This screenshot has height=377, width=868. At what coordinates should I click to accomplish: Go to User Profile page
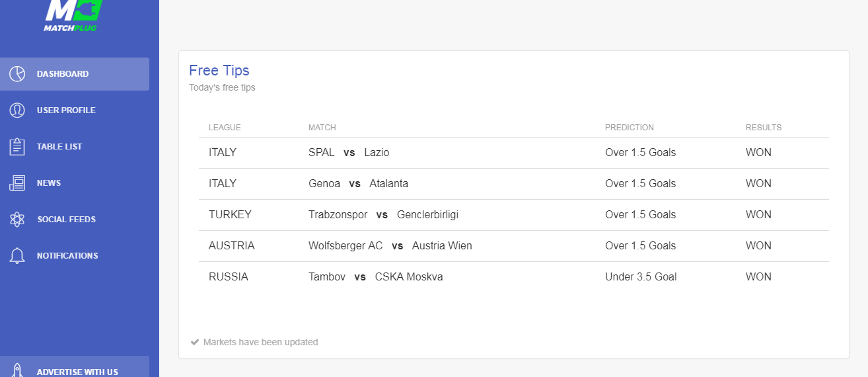tap(66, 110)
